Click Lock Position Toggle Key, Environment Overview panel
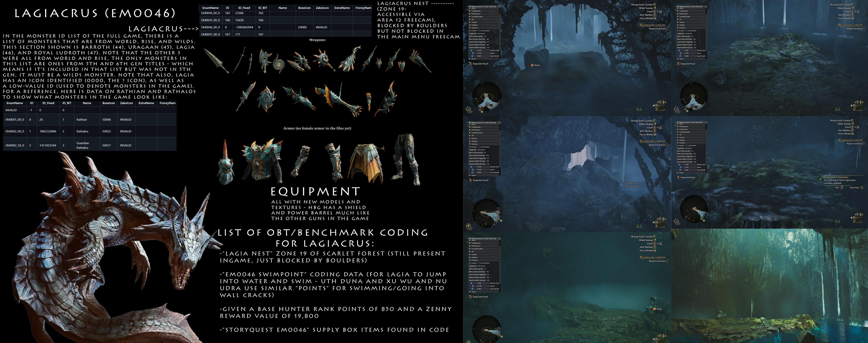Screen dimensions: 868x343 coord(685,156)
